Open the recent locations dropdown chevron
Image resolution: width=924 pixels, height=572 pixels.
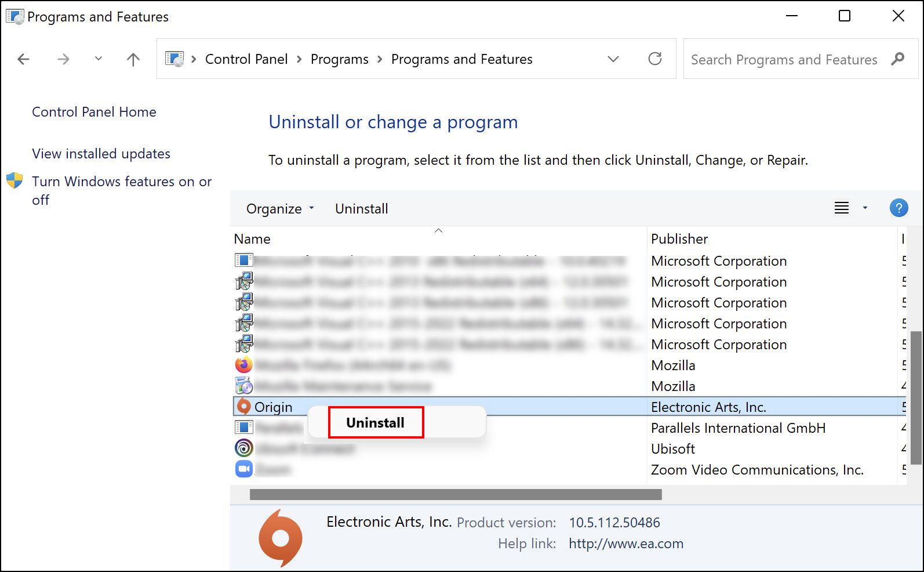pos(99,59)
